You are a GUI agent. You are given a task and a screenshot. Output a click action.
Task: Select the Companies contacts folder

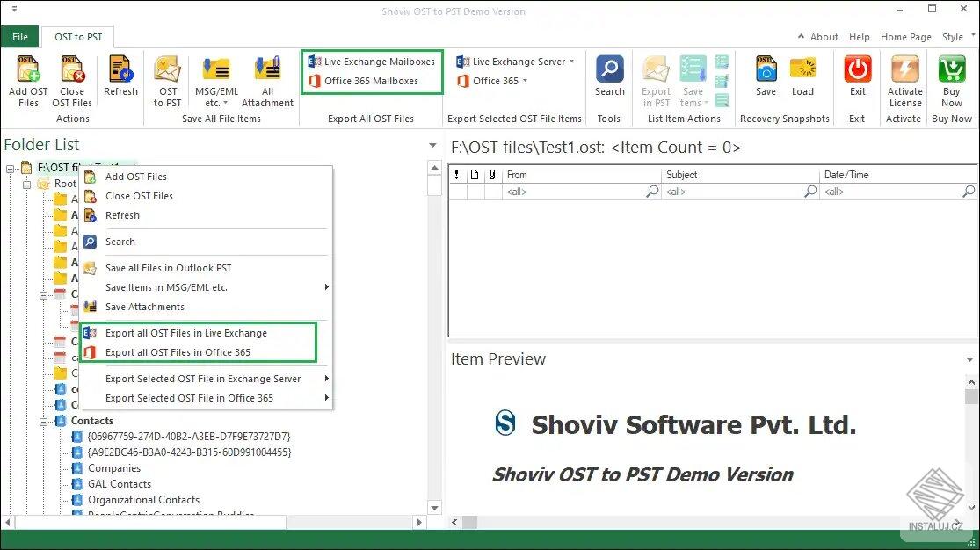113,468
